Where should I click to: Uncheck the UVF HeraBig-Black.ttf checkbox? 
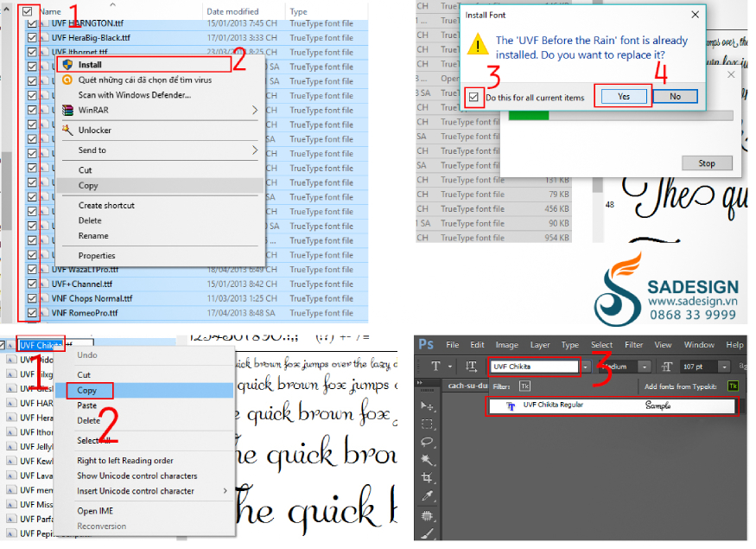[32, 38]
